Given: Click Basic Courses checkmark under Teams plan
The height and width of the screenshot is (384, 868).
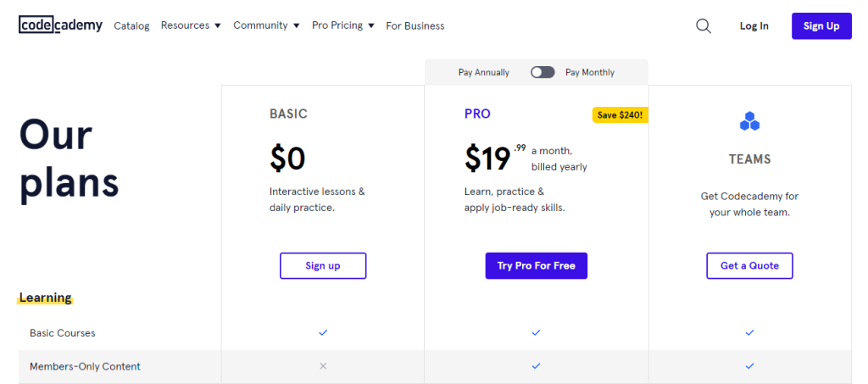Looking at the screenshot, I should 749,332.
